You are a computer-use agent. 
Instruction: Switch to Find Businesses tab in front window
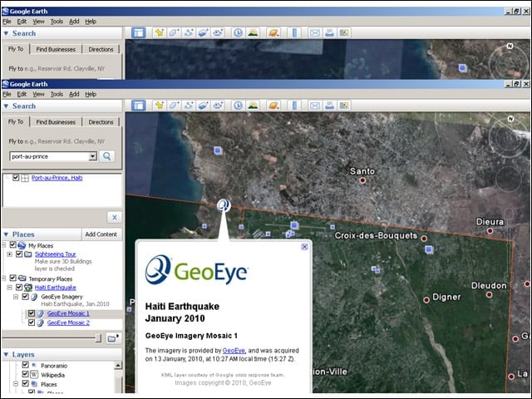click(56, 122)
